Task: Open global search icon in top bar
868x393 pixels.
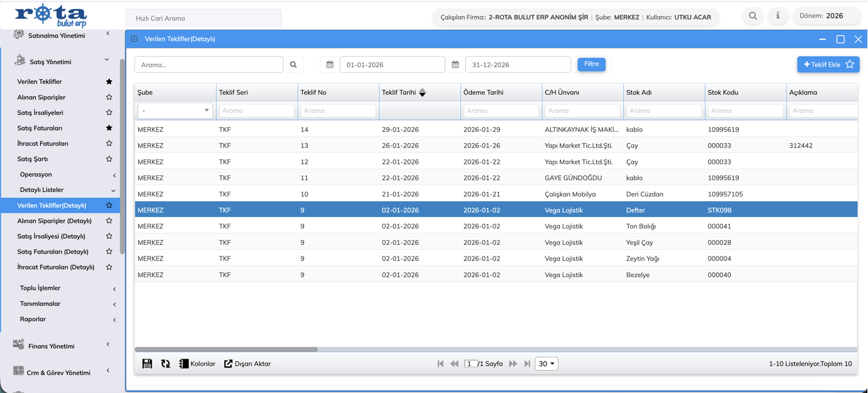Action: click(753, 16)
